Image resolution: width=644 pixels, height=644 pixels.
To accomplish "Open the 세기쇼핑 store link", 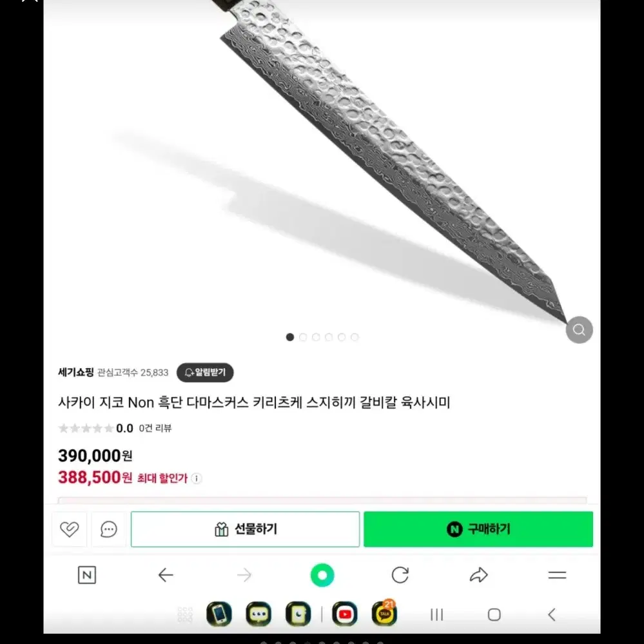I will click(x=75, y=373).
